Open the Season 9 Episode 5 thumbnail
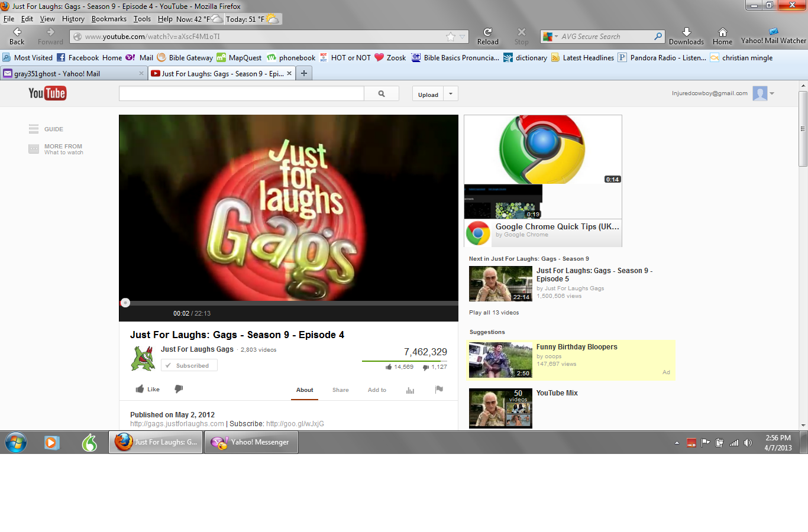The height and width of the screenshot is (532, 808). tap(500, 284)
